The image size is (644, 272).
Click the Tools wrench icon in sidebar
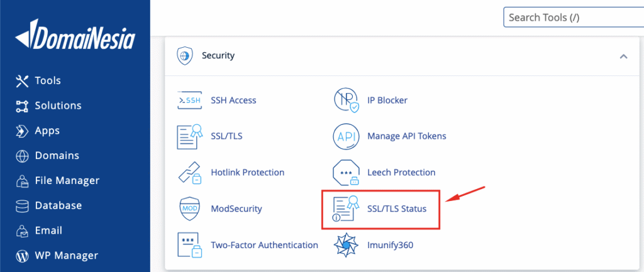click(x=22, y=81)
